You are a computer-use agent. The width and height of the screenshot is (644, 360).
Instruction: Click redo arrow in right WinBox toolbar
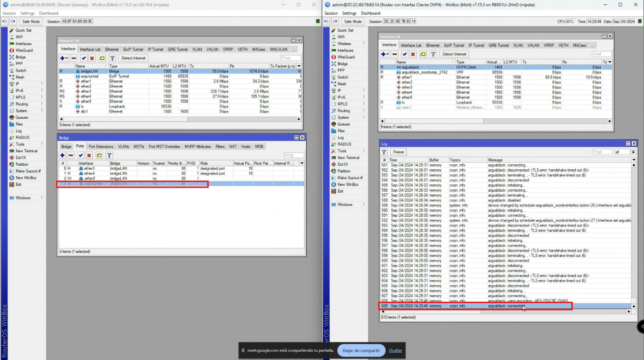click(334, 22)
